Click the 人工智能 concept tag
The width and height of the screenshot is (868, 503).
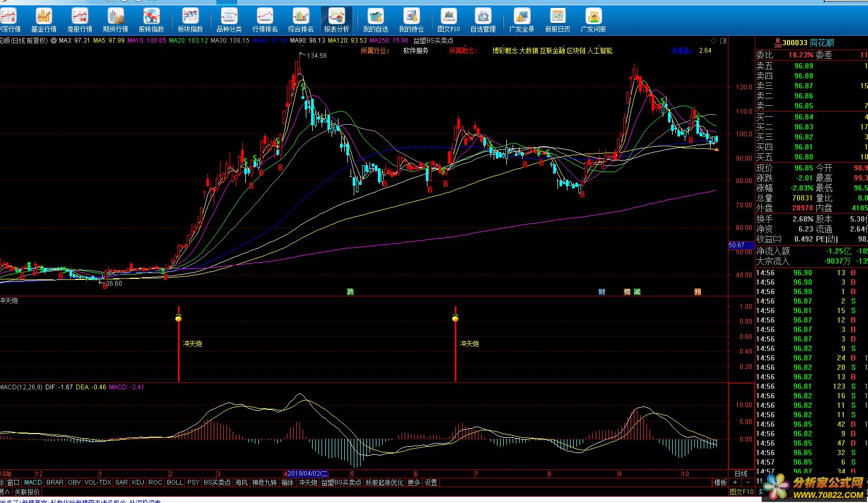point(600,51)
